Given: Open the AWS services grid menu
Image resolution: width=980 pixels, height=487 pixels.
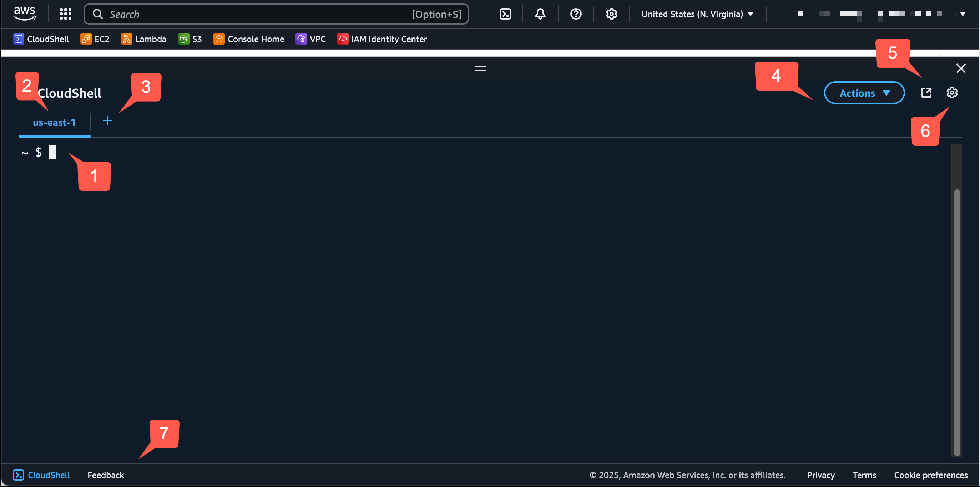Looking at the screenshot, I should [x=65, y=14].
